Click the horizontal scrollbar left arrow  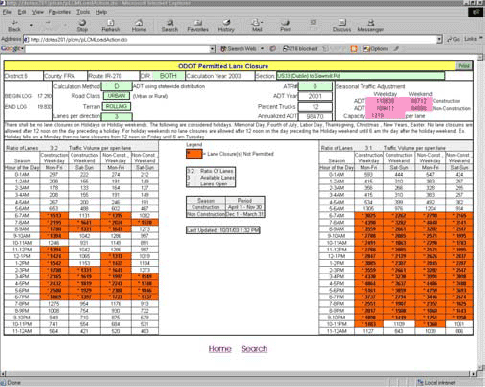pos(3,373)
